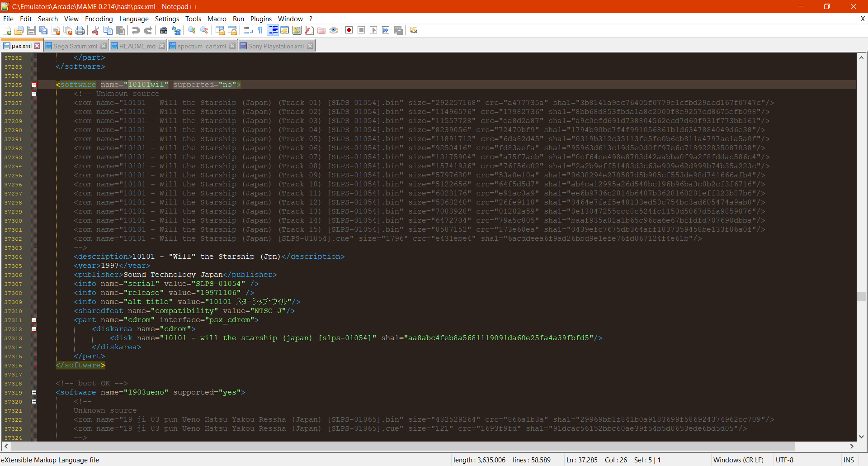Click the Open file toolbar icon
Image resolution: width=868 pixels, height=466 pixels.
[19, 30]
